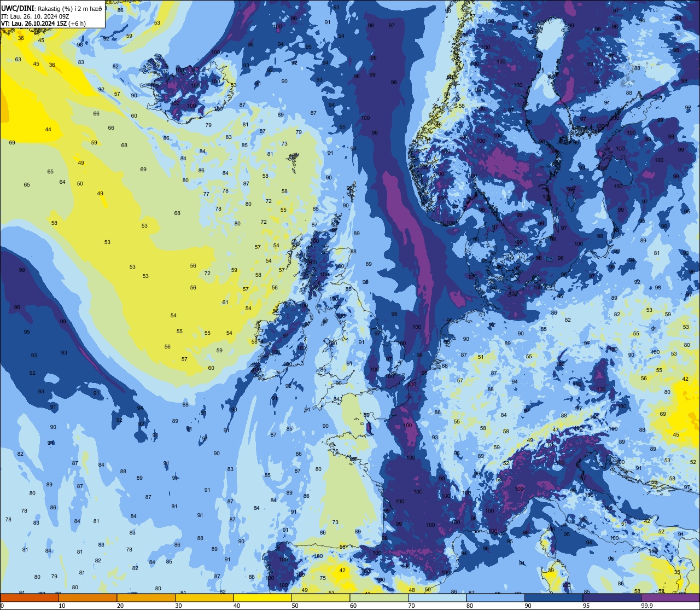The image size is (700, 610).
Task: Click the '70' legend scale label
Action: click(x=412, y=606)
